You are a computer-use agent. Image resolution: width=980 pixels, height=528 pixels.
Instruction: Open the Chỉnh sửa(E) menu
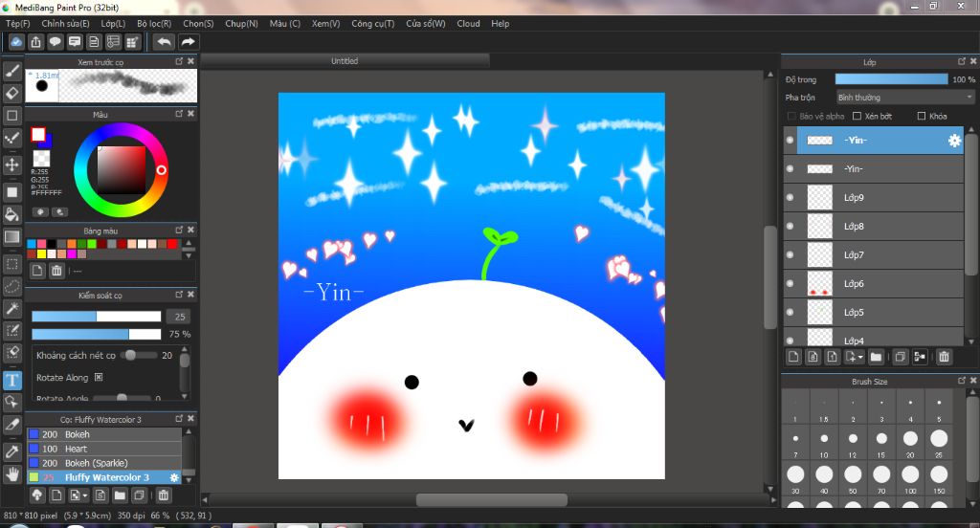click(x=65, y=24)
